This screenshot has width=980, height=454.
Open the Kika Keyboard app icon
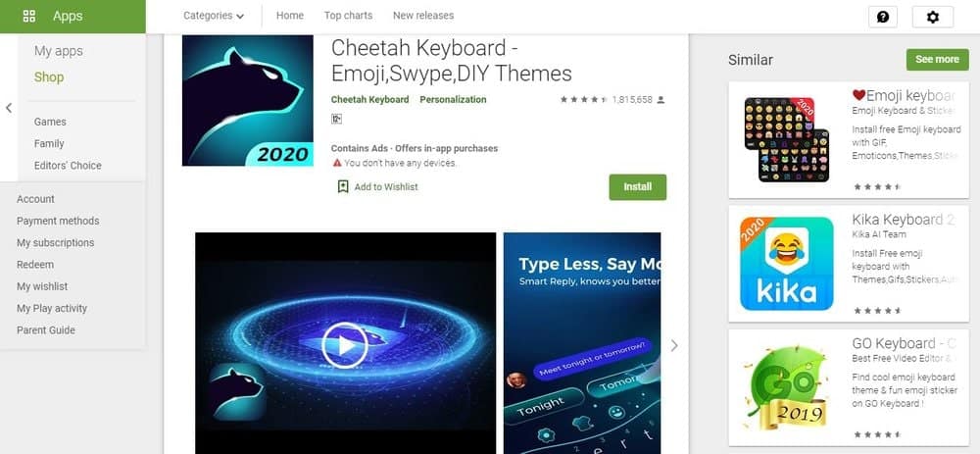point(786,263)
